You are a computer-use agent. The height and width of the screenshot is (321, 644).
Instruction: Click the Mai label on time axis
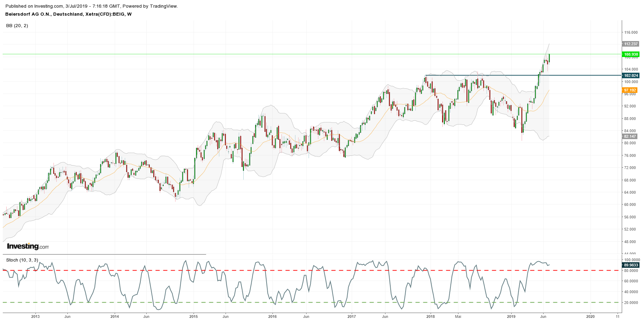458,316
